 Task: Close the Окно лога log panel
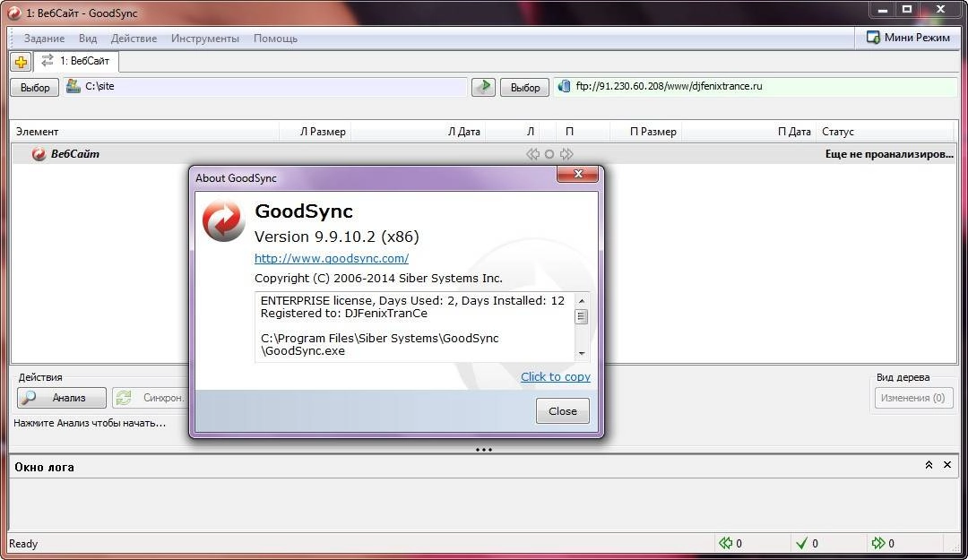947,465
